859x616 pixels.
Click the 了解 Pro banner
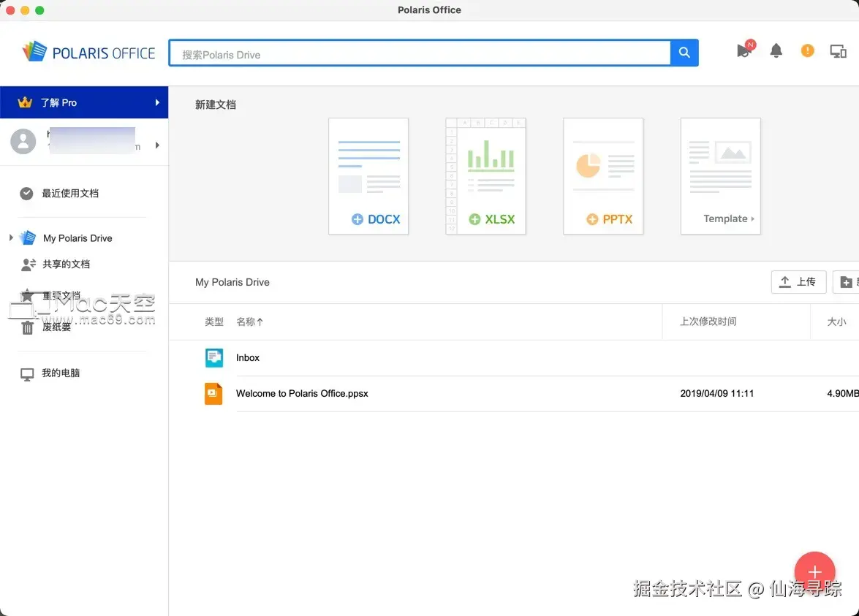(84, 102)
